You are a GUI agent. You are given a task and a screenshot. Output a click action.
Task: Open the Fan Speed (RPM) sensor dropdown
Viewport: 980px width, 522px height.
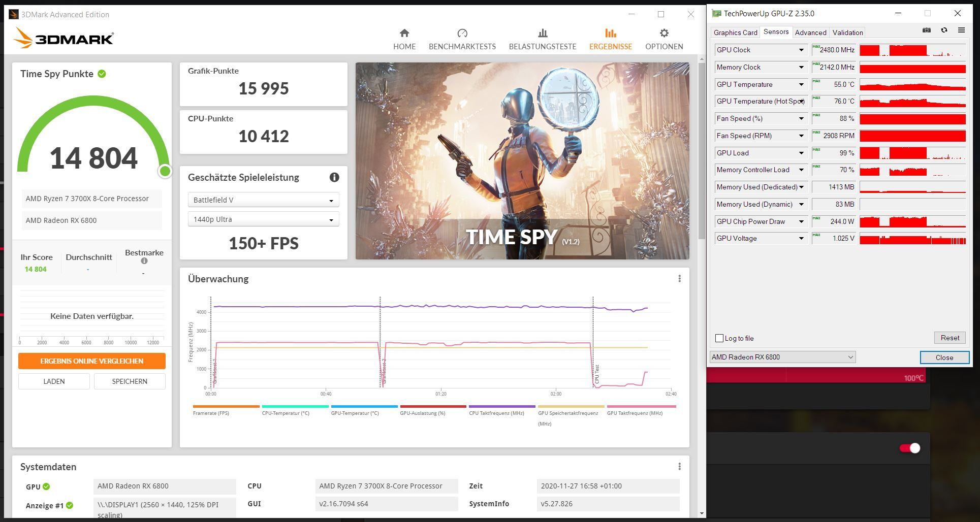(x=801, y=136)
